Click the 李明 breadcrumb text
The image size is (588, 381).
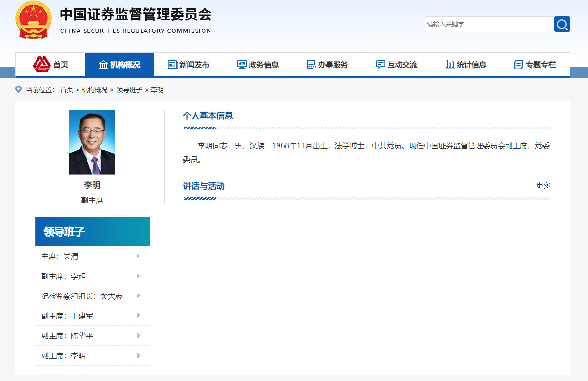click(157, 90)
